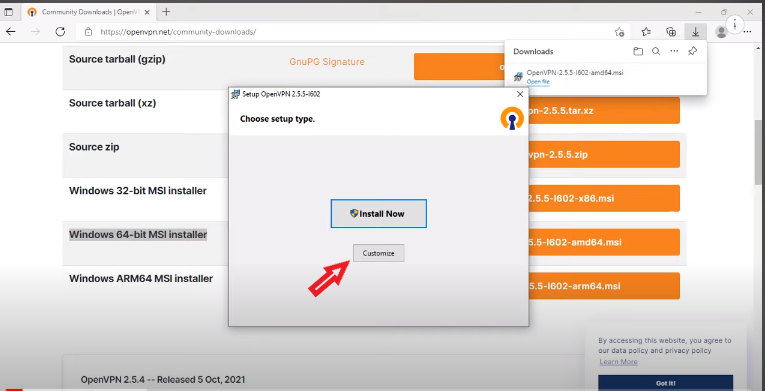The image size is (765, 391).
Task: Click the Windows 32-bit MSI installer label
Action: (x=138, y=191)
